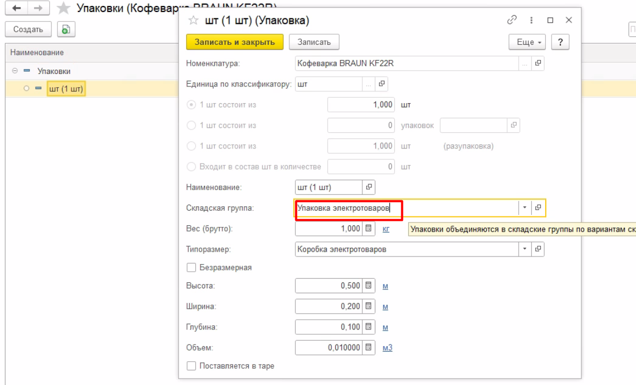Click the Создать button

tap(28, 30)
